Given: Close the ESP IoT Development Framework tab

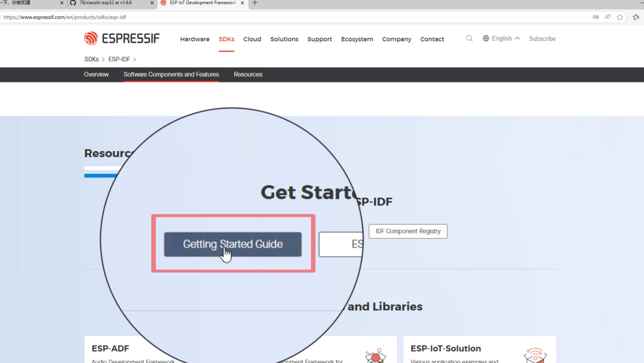Looking at the screenshot, I should (242, 3).
